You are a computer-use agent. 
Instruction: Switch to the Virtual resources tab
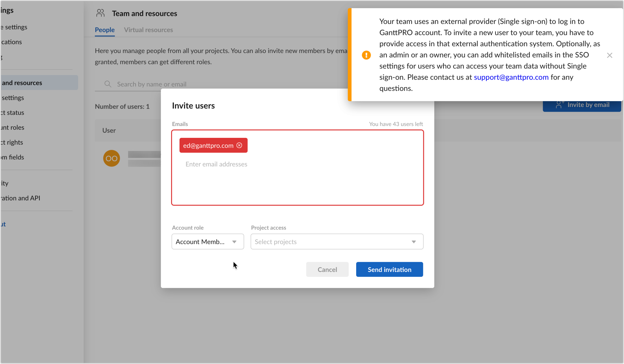pos(148,30)
